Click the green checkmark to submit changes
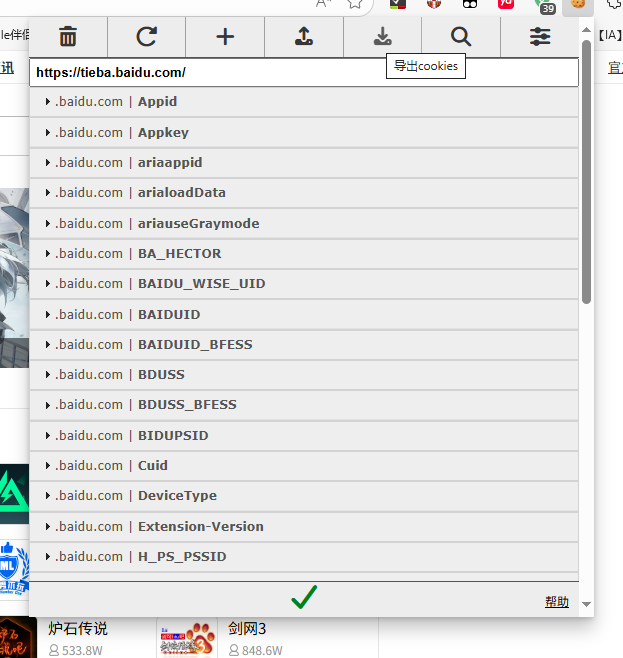The width and height of the screenshot is (623, 658). (x=304, y=597)
